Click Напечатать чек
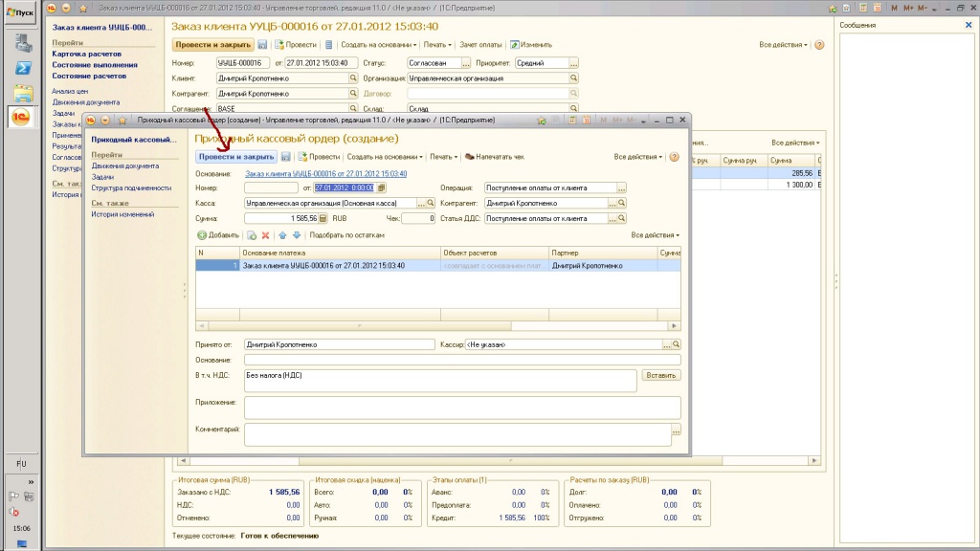 [x=495, y=157]
